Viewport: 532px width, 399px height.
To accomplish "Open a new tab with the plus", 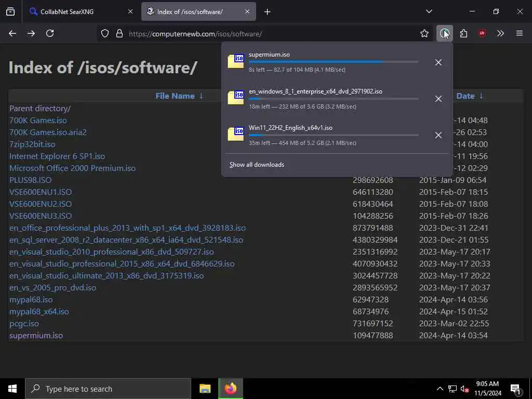I will [x=268, y=12].
